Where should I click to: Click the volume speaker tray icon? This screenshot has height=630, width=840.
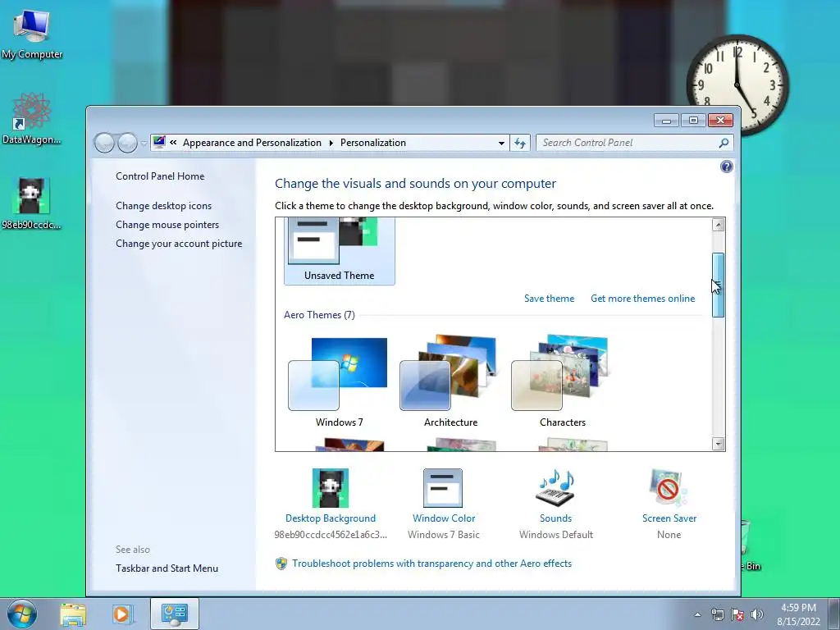757,614
